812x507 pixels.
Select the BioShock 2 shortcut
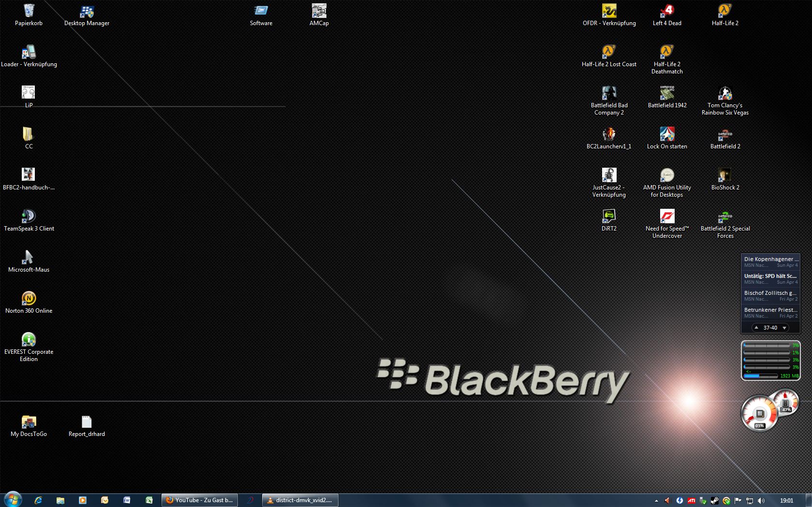click(x=725, y=179)
